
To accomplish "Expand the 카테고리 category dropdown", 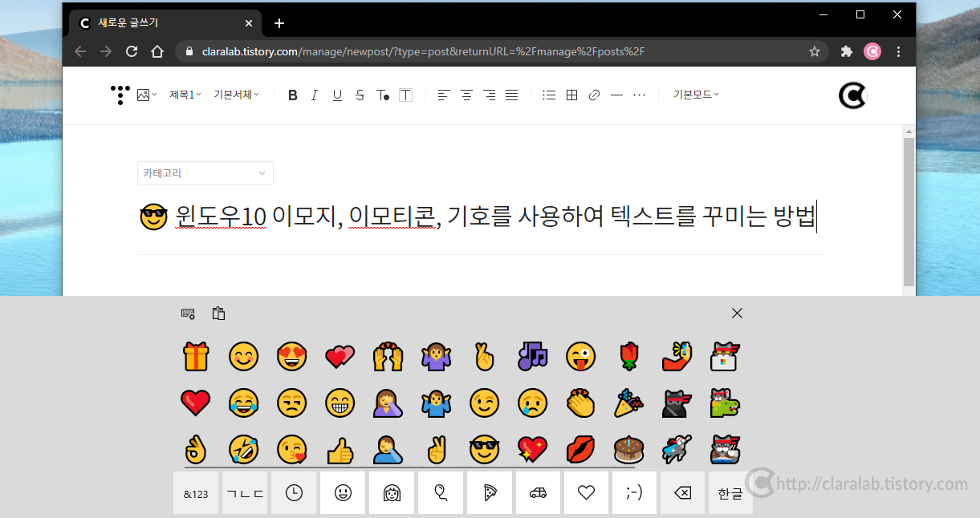I will (x=205, y=173).
